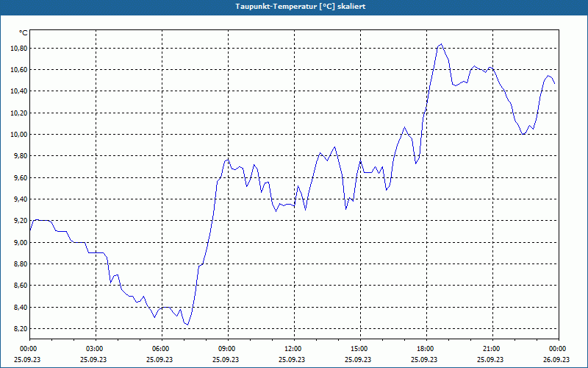588x368 pixels.
Task: Click the 9,60 y-axis label
Action: pyautogui.click(x=21, y=177)
